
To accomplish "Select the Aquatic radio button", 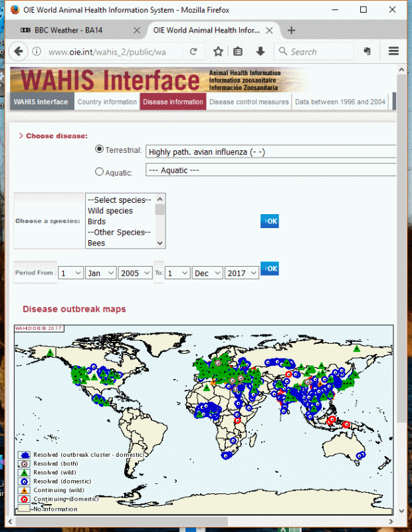I will [x=100, y=172].
